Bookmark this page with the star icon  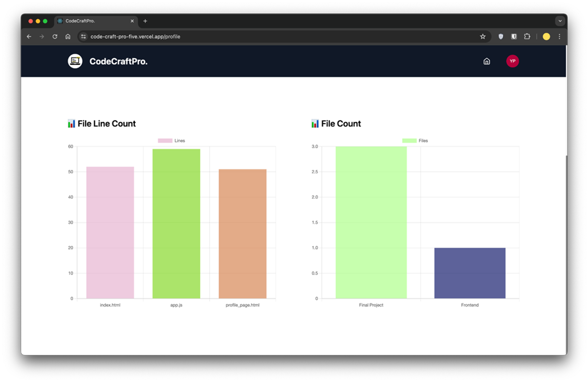pos(482,37)
